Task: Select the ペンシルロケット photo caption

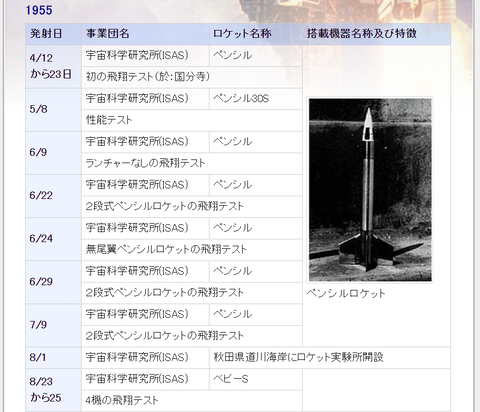Action: coord(346,293)
